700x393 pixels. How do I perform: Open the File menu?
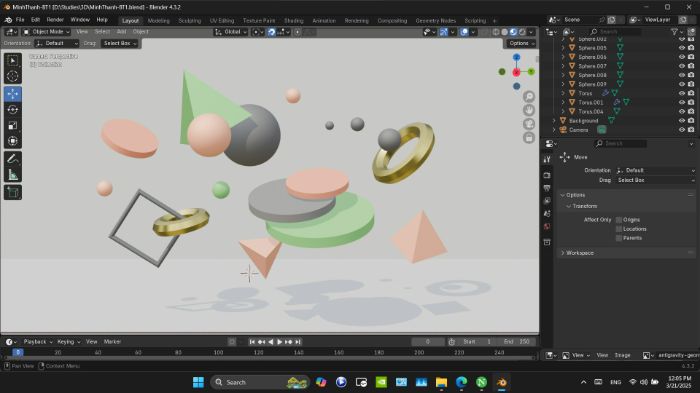point(20,20)
